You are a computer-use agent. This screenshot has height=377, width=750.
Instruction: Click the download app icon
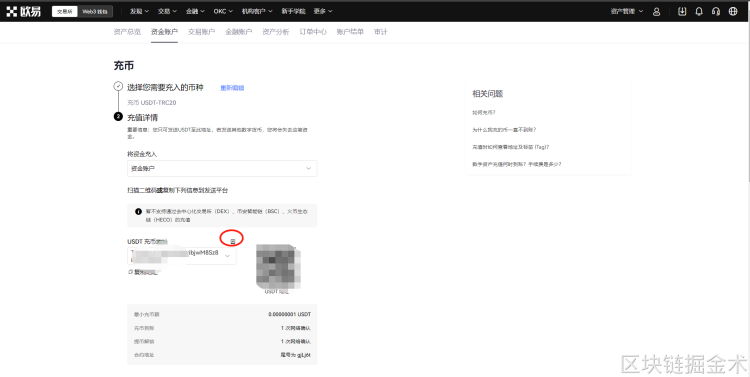(x=682, y=11)
